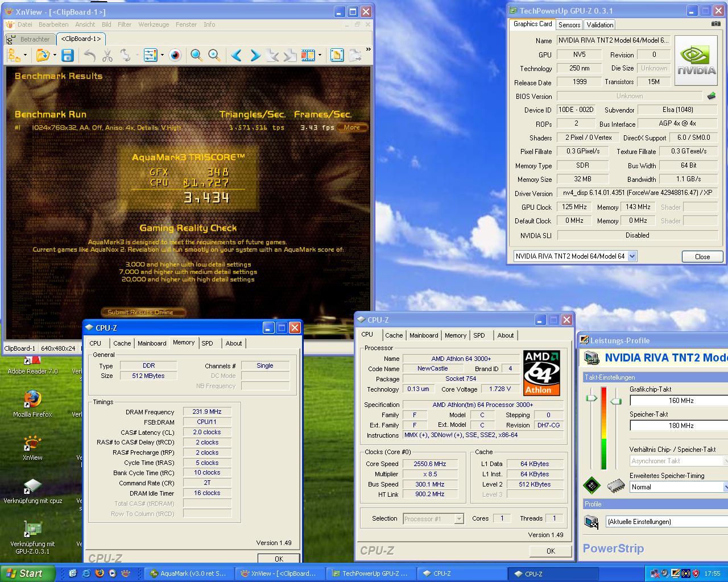Open the Erweitertes Speicher-Timing Normal dropdown

pos(725,487)
